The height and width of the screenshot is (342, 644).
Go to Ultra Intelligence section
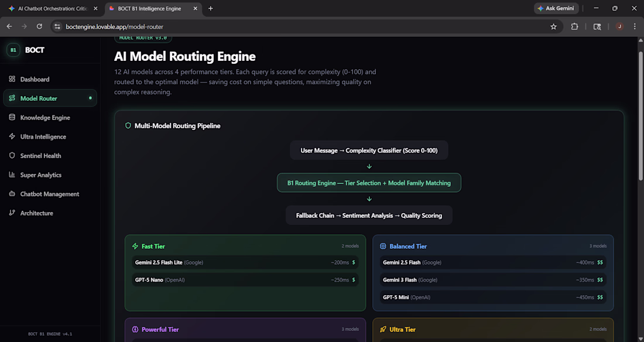pyautogui.click(x=50, y=136)
